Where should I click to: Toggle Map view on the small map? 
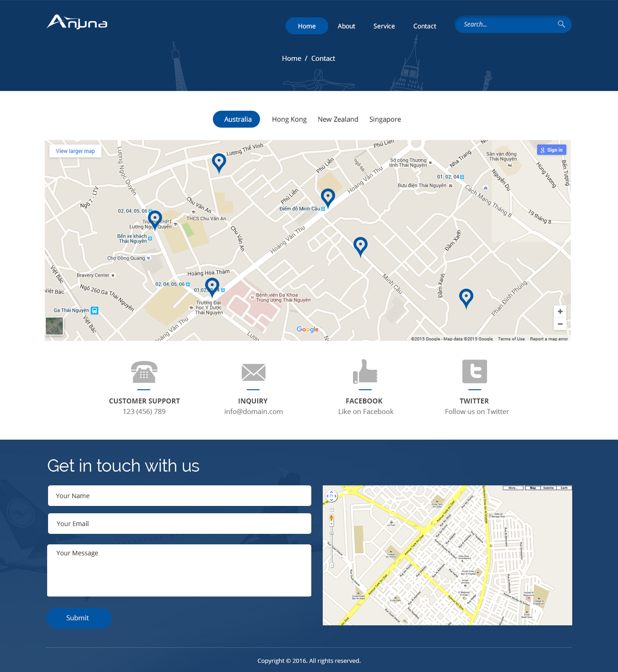tap(532, 488)
